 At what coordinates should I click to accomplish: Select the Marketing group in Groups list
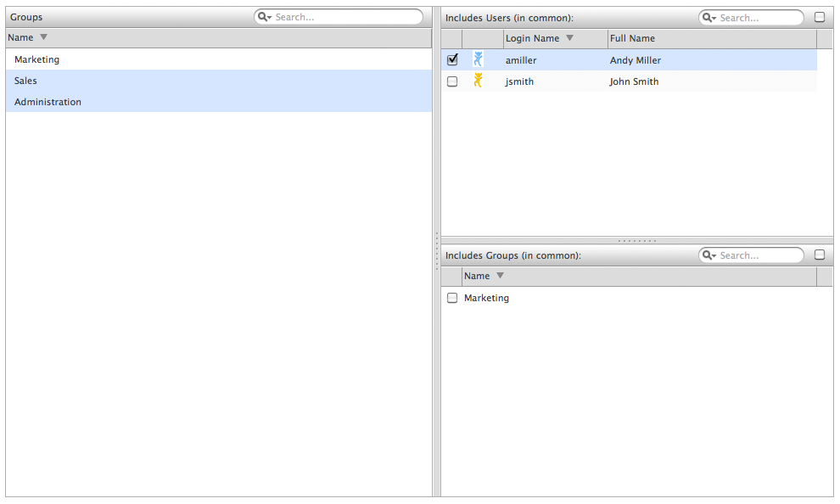pos(37,59)
